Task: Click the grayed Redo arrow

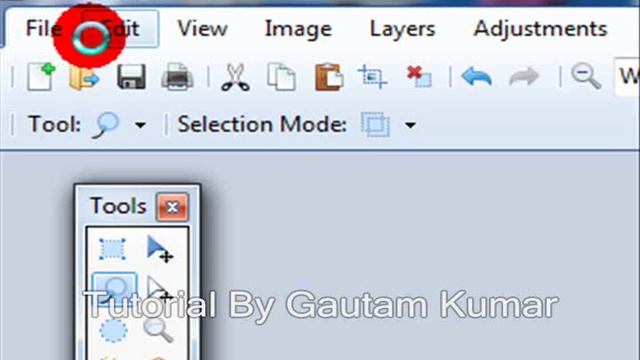Action: pos(524,77)
